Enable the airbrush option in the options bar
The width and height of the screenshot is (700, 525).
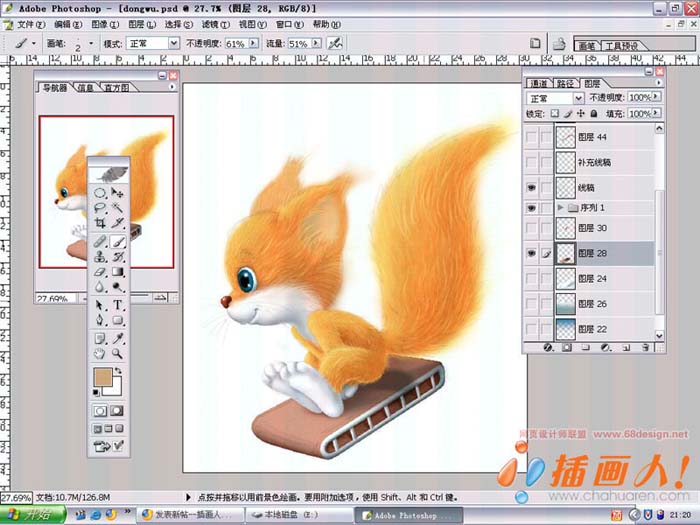(x=335, y=43)
